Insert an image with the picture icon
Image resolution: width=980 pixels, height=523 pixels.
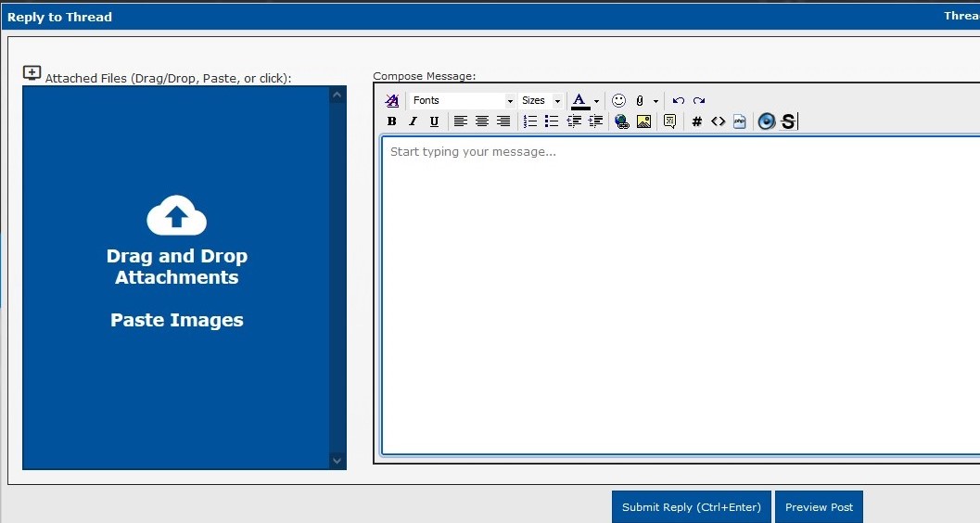[x=643, y=121]
